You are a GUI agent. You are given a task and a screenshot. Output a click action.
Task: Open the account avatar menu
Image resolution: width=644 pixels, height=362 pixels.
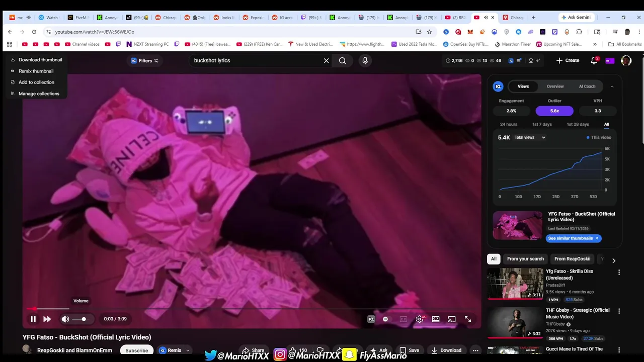pyautogui.click(x=626, y=60)
